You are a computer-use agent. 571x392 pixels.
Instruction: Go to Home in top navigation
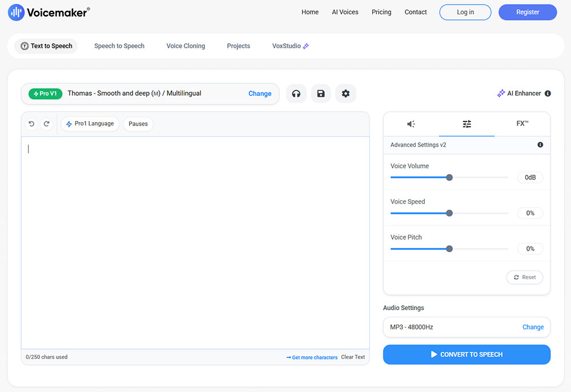[x=310, y=12]
